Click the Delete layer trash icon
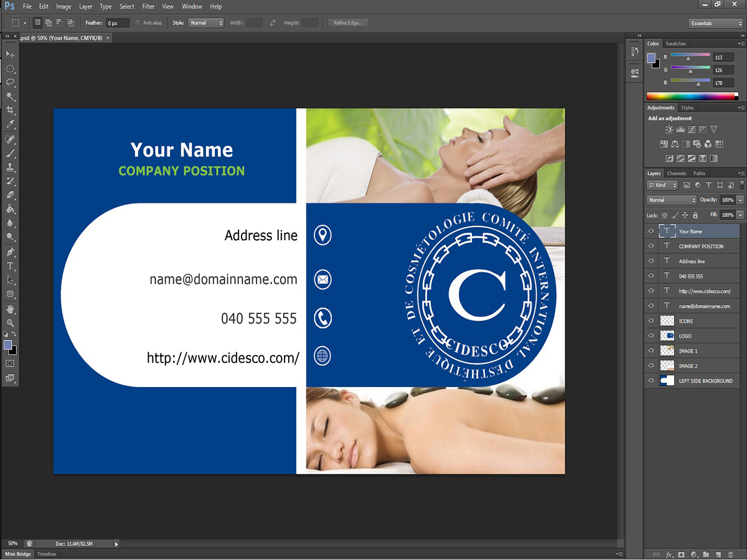Viewport: 747px width, 560px height. click(x=730, y=554)
